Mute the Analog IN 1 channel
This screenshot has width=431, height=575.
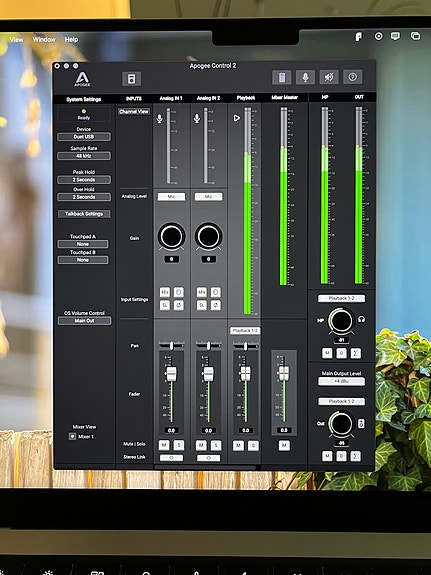point(164,445)
